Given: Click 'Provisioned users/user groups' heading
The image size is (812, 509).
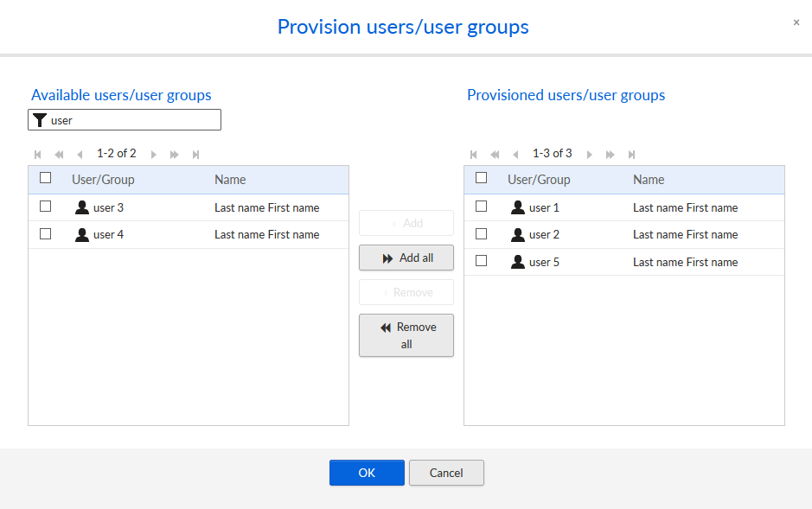Looking at the screenshot, I should click(x=566, y=95).
